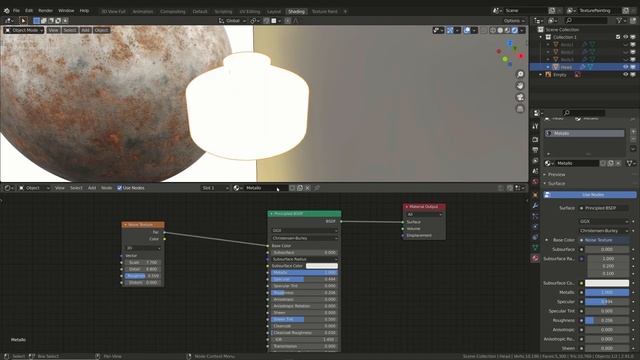Click the zoom magnifier in viewport

click(520, 74)
